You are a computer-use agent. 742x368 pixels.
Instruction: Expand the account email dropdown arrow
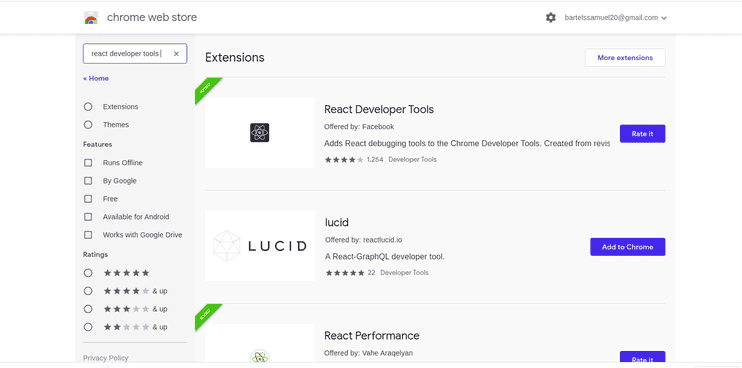664,18
